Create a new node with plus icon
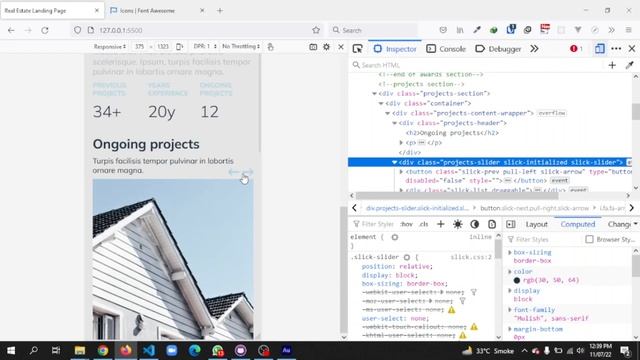640x360 pixels. click(612, 65)
